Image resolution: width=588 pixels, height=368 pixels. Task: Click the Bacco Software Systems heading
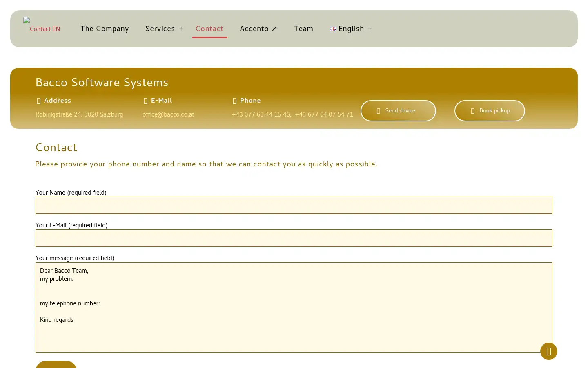tap(102, 82)
